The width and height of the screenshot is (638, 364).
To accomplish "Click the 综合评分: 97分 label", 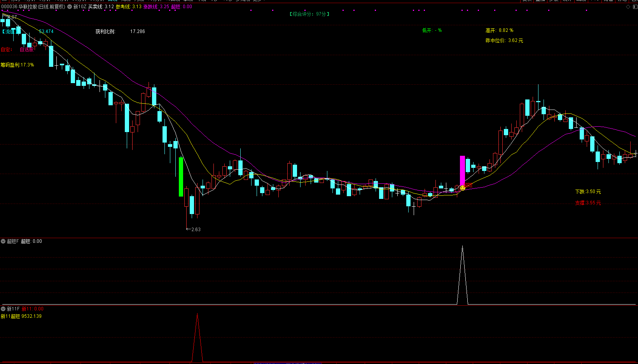I will tap(309, 14).
